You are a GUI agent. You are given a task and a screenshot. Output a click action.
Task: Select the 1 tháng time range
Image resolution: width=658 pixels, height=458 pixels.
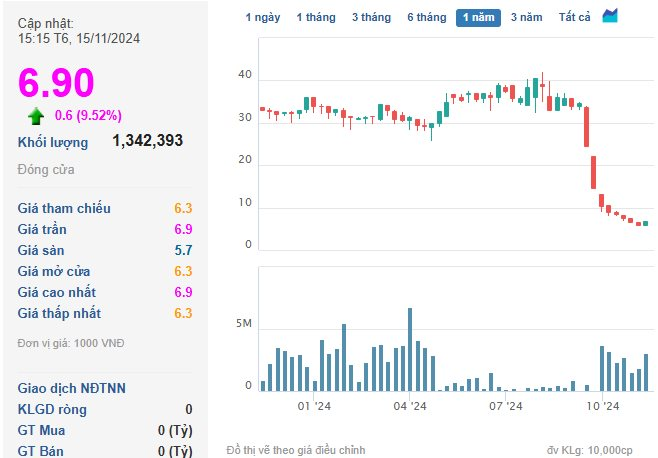[x=315, y=17]
